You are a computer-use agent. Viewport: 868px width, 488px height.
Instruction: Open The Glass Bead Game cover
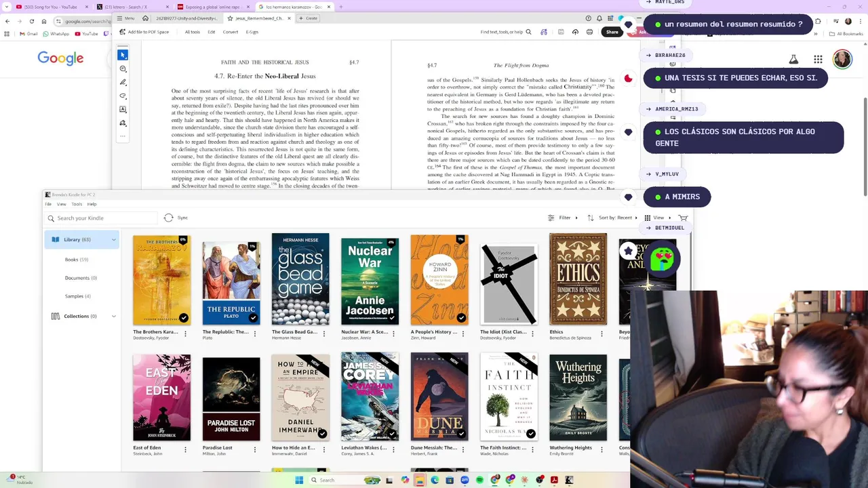300,279
